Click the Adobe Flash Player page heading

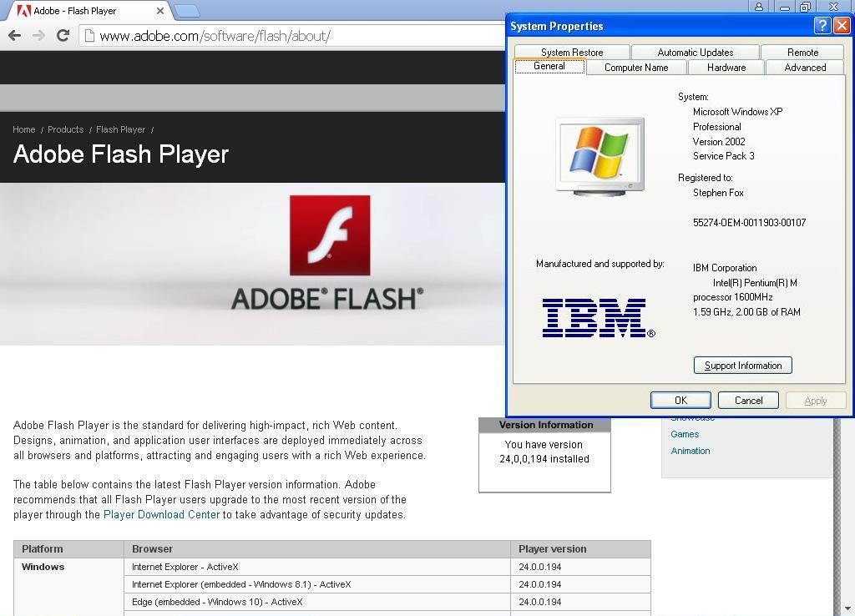coord(121,154)
